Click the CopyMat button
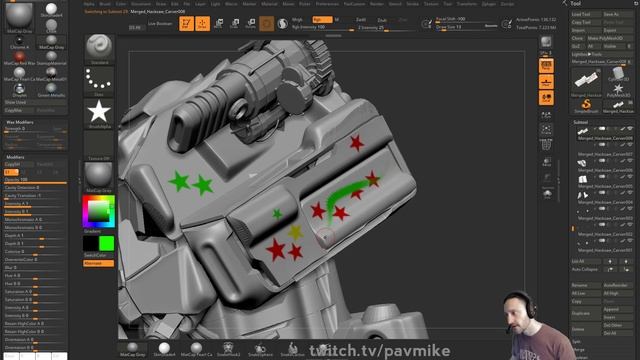Screen dimensions: 640x360 [19, 110]
